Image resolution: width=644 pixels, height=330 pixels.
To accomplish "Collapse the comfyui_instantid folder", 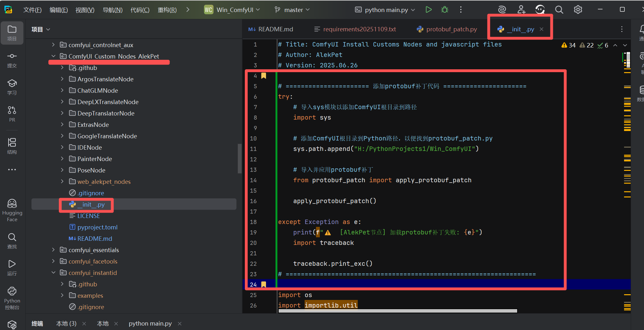I will (53, 273).
